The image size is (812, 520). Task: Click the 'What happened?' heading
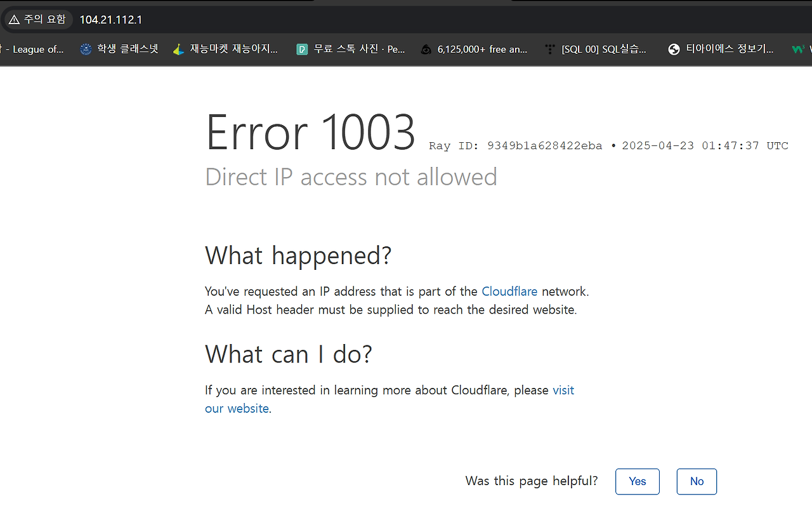pyautogui.click(x=298, y=255)
